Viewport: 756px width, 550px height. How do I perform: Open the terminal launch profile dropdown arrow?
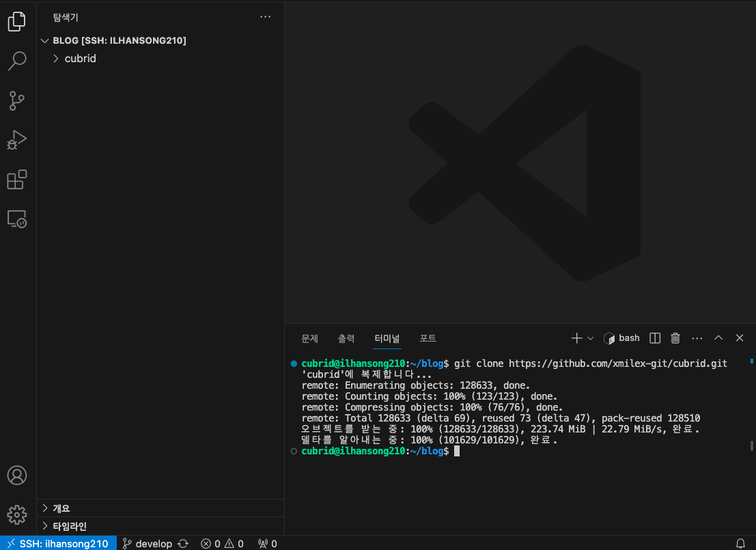[591, 338]
